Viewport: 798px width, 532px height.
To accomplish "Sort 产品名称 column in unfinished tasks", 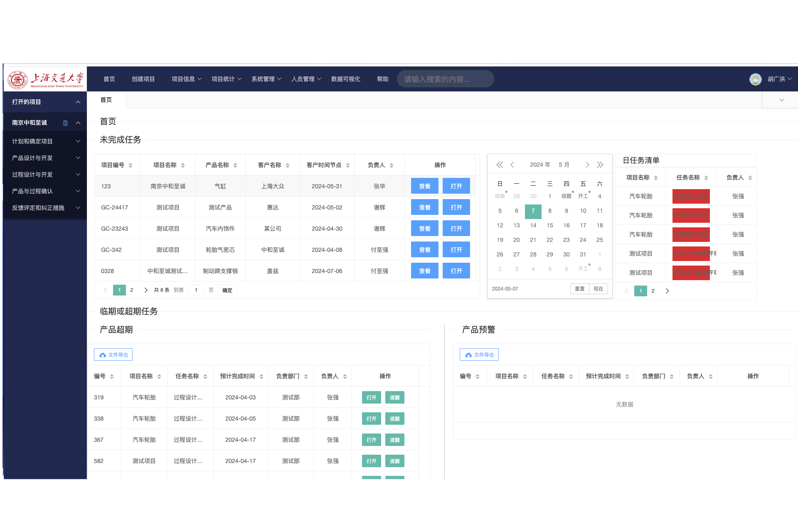I will click(235, 165).
